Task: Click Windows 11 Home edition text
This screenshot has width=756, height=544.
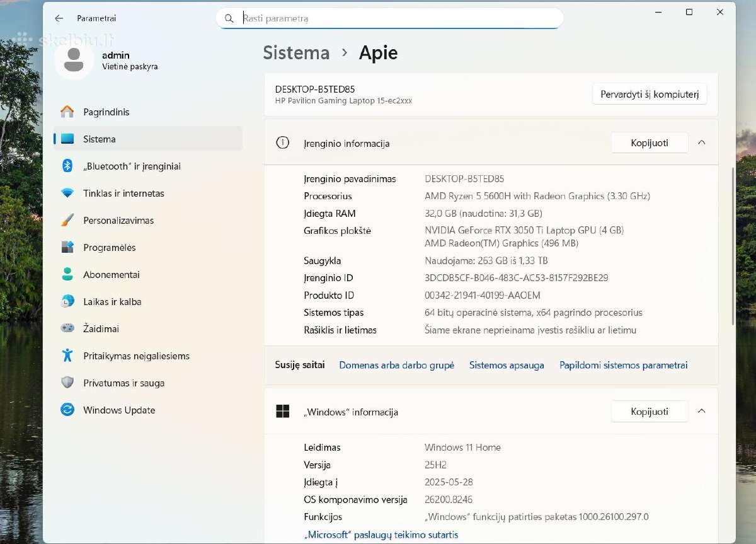Action: click(x=462, y=448)
